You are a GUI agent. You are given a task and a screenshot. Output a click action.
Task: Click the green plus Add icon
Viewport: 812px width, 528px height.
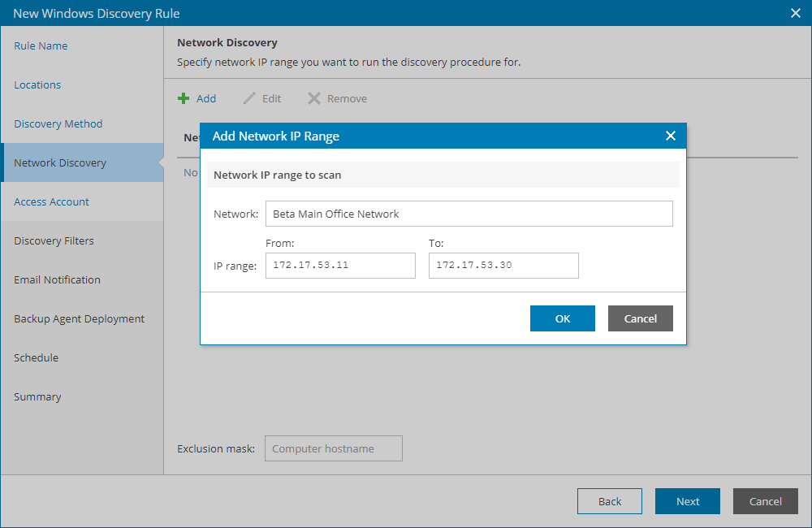184,99
